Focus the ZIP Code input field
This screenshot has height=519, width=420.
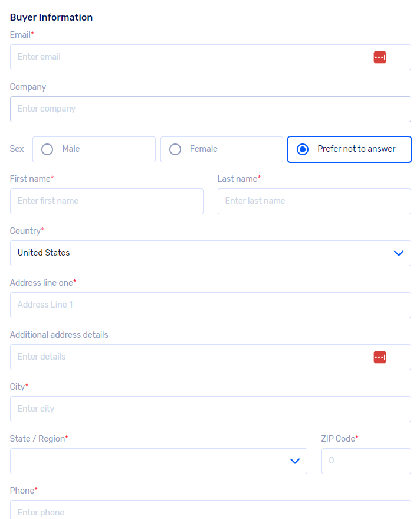click(366, 461)
